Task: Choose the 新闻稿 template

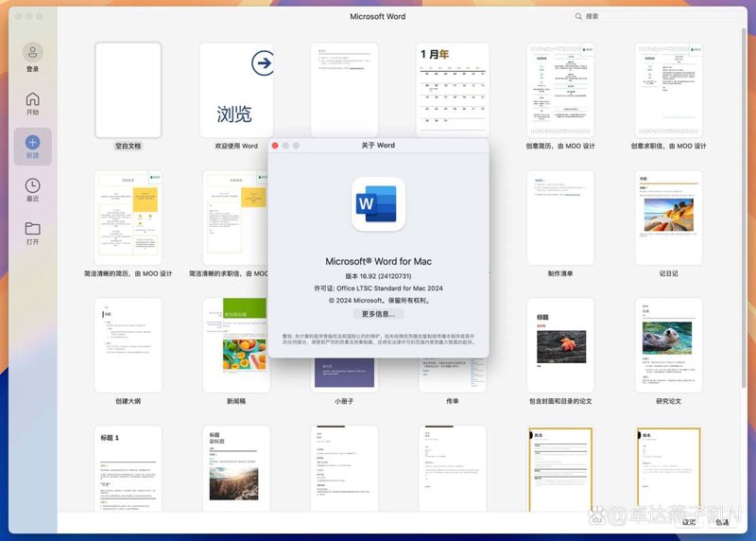Action: (x=235, y=345)
